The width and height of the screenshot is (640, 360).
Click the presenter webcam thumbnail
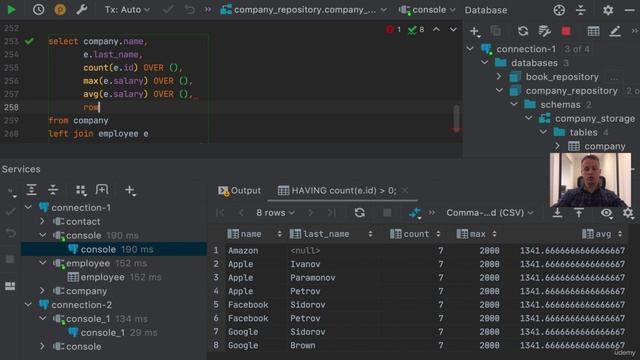pos(590,180)
